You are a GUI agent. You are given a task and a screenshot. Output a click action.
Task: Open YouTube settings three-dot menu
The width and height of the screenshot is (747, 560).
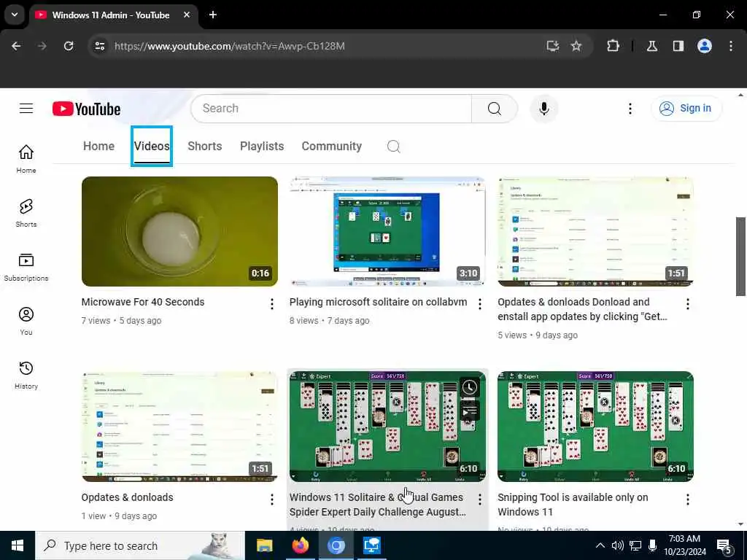[630, 109]
